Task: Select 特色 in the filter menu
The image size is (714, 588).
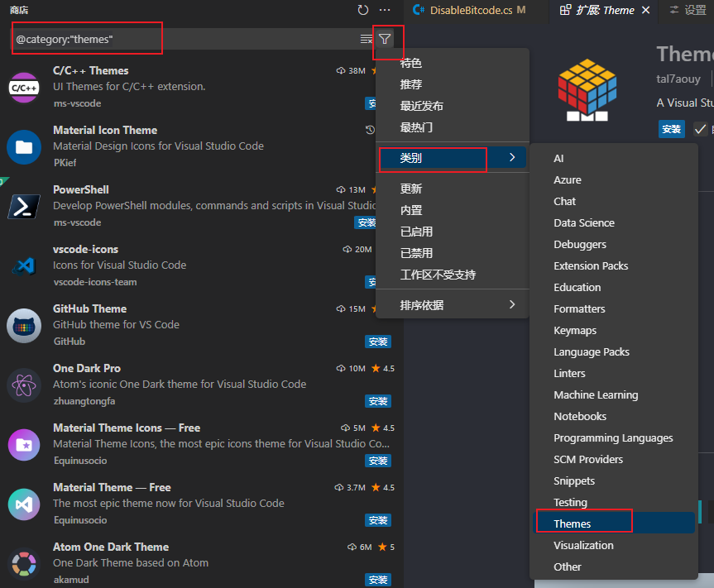Action: [x=453, y=63]
